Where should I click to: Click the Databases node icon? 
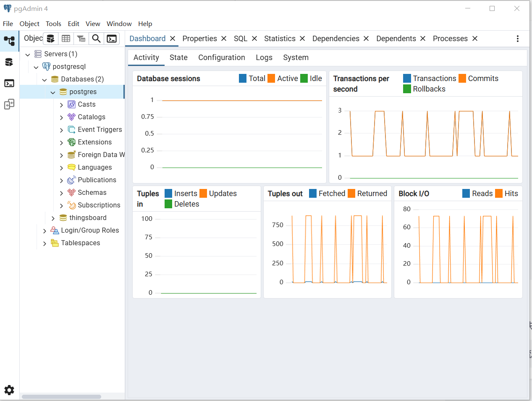point(55,79)
